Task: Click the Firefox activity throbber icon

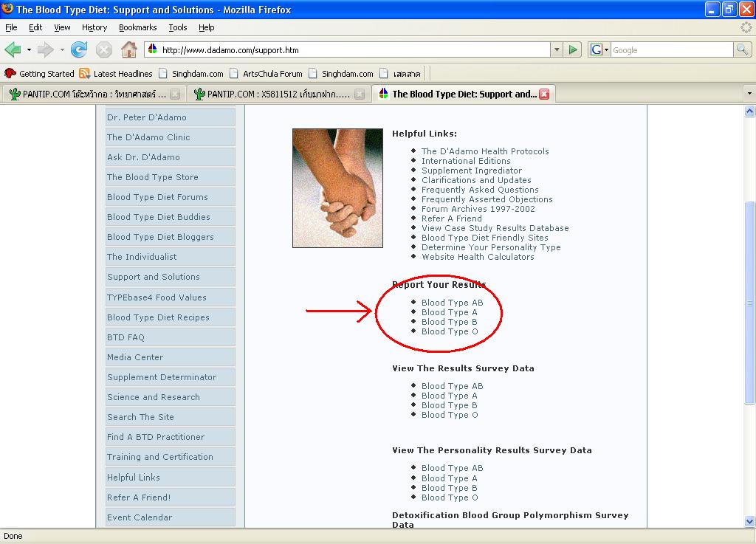Action: pos(746,27)
